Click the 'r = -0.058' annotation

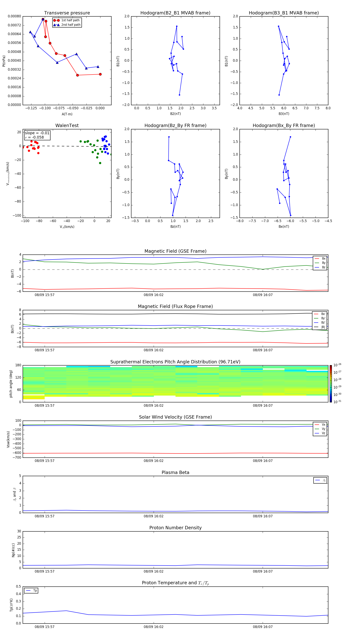tap(35, 137)
